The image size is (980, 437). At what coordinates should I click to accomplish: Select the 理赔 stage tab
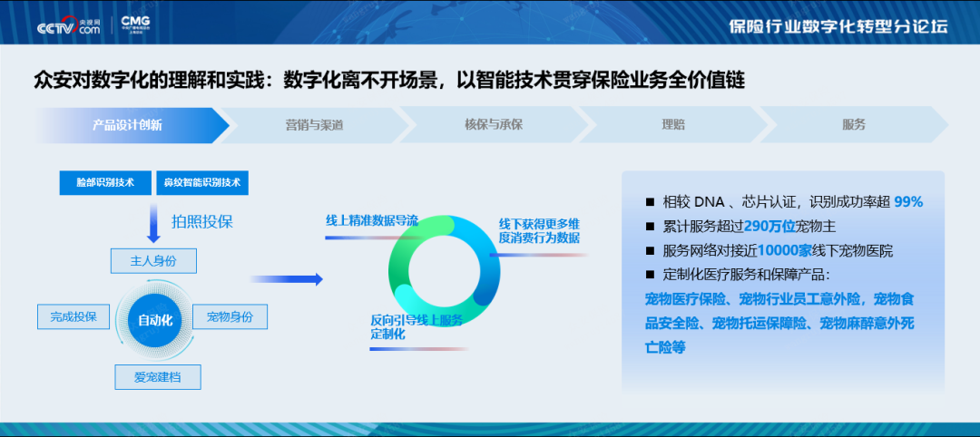click(673, 125)
